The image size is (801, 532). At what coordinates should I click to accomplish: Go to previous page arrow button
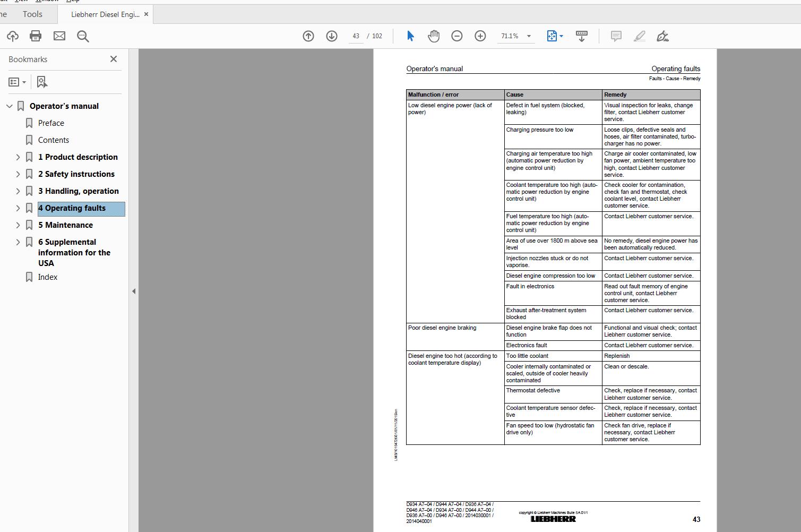click(308, 36)
